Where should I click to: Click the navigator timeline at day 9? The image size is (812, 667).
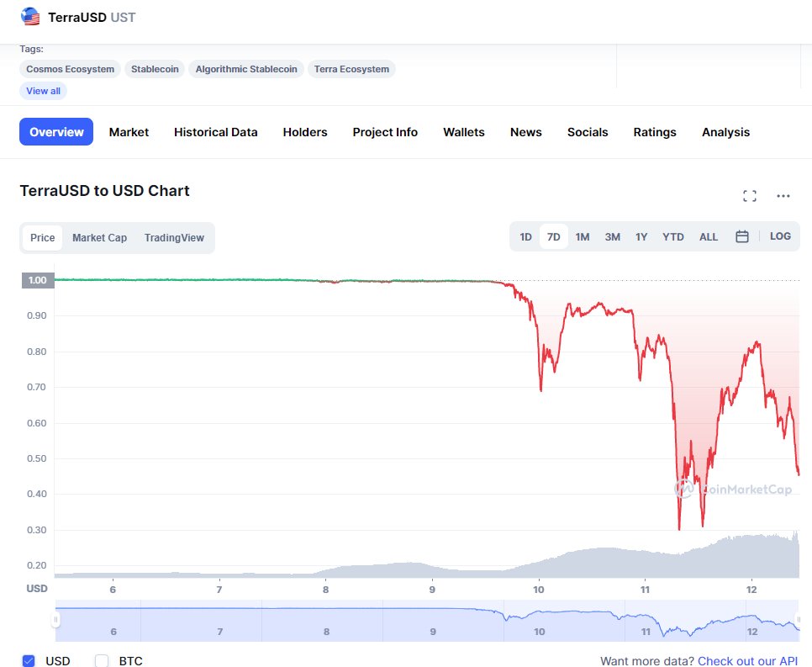pos(433,631)
